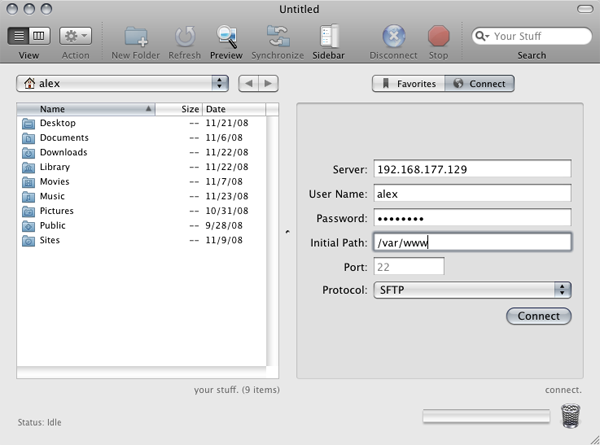Click the Initial Path field

(472, 242)
